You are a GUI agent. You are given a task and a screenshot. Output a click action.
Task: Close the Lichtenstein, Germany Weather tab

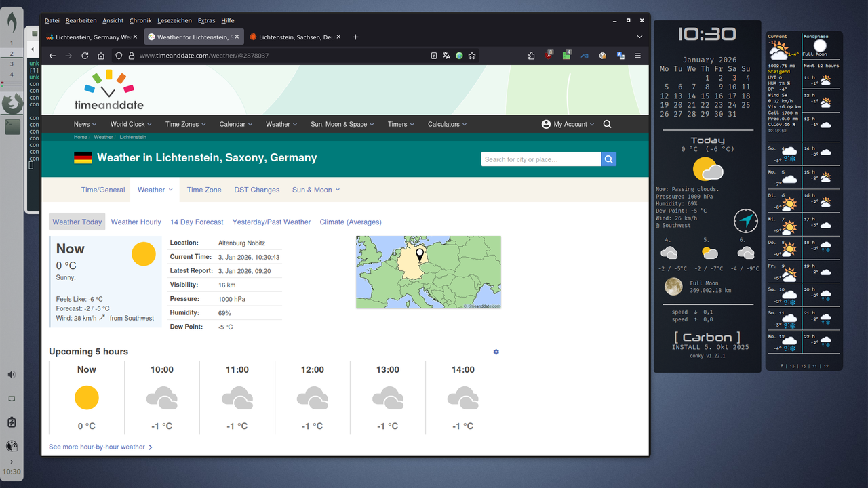(x=135, y=37)
